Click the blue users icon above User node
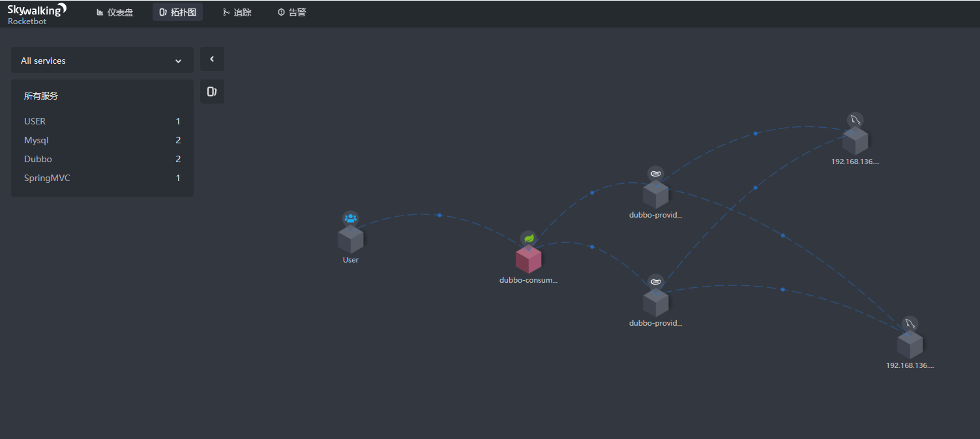This screenshot has width=980, height=439. (351, 218)
